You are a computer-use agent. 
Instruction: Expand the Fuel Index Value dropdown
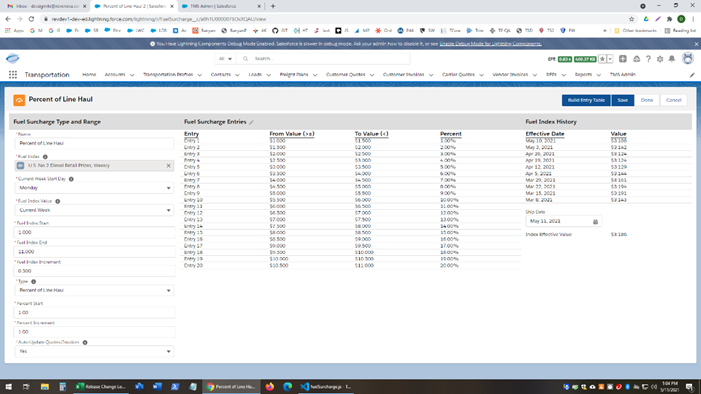[94, 210]
